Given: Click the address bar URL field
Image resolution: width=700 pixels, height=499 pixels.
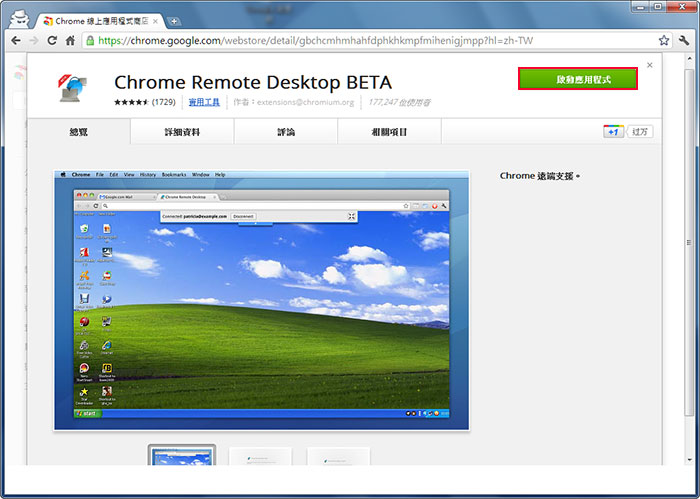Looking at the screenshot, I should [371, 41].
